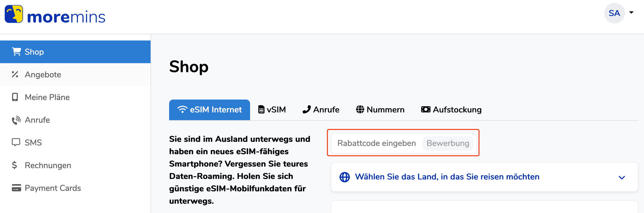Switch to the vSIM tab
Screen dimensions: 644x213
272,110
